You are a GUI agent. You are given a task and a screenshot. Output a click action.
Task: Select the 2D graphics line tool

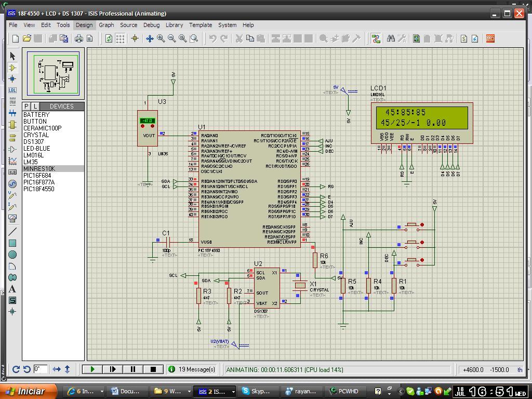click(12, 231)
